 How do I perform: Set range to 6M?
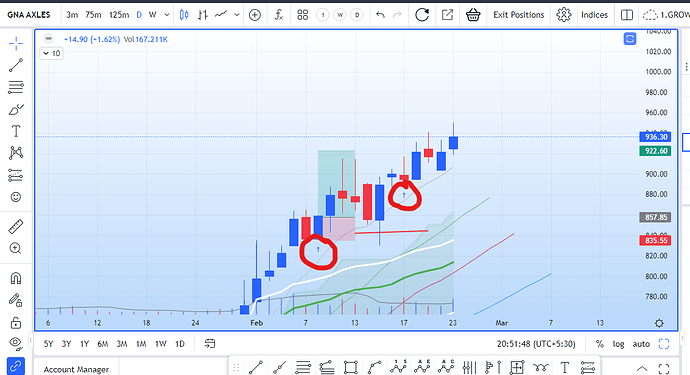(103, 344)
